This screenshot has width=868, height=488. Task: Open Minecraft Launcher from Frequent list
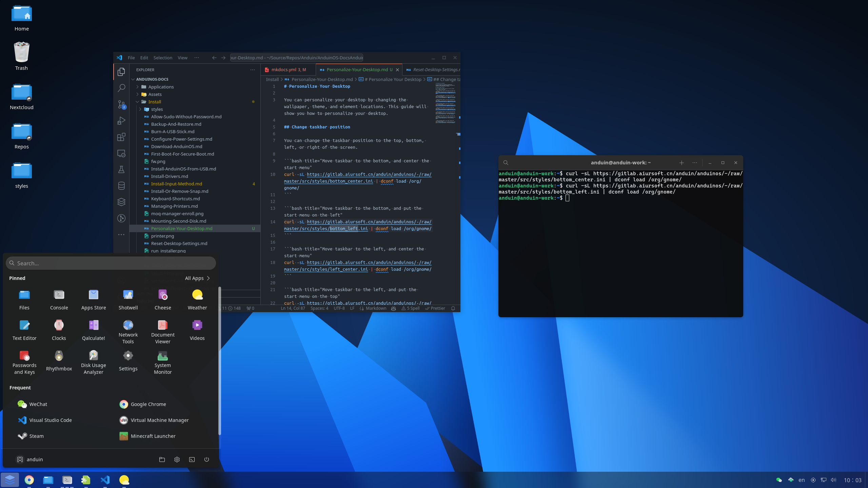147,436
